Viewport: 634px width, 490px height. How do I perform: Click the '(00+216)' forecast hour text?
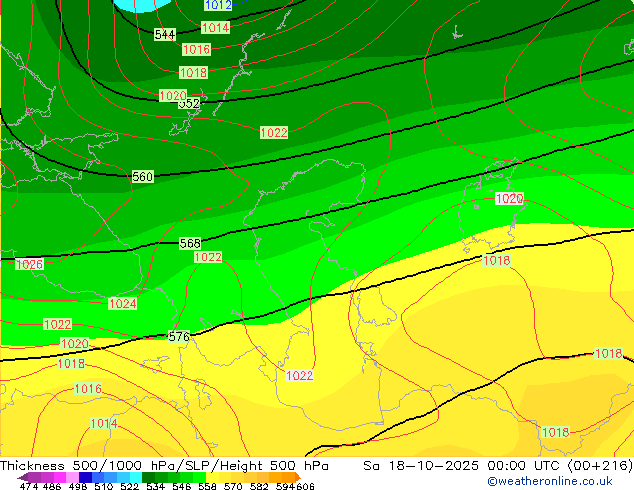click(600, 465)
